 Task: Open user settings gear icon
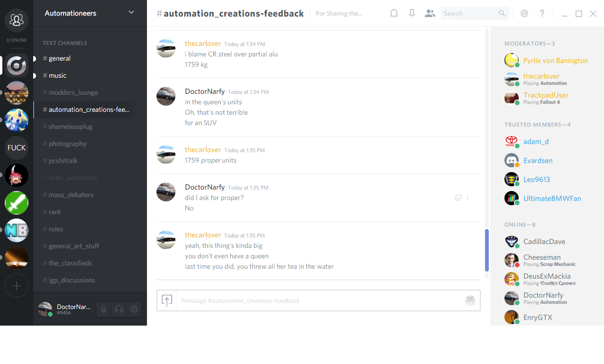[x=134, y=309]
